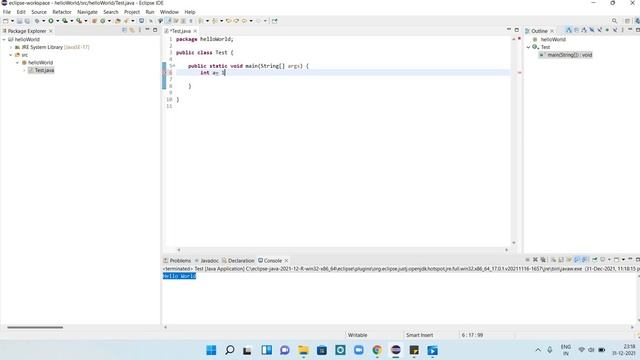Select main(String[]) : void in Outline
This screenshot has width=640, height=360.
(x=566, y=55)
